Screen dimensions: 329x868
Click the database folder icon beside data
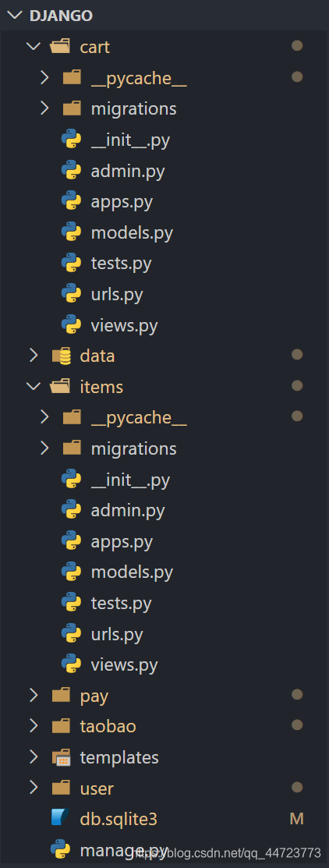[62, 356]
